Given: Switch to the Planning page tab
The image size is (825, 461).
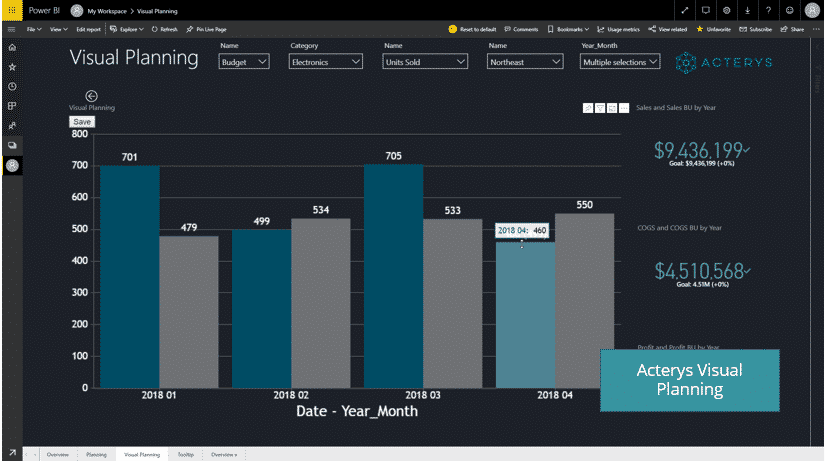Looking at the screenshot, I should (95, 454).
